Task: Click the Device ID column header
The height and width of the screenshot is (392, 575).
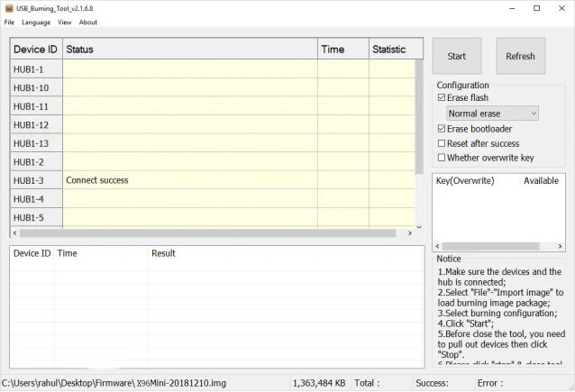Action: pyautogui.click(x=35, y=50)
